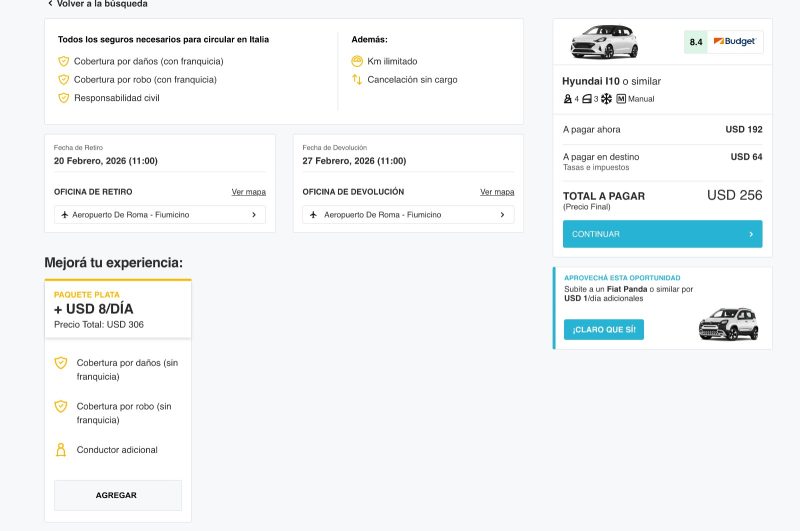Click the passenger seats icon for Hyundai I10
The height and width of the screenshot is (531, 800).
pos(568,99)
